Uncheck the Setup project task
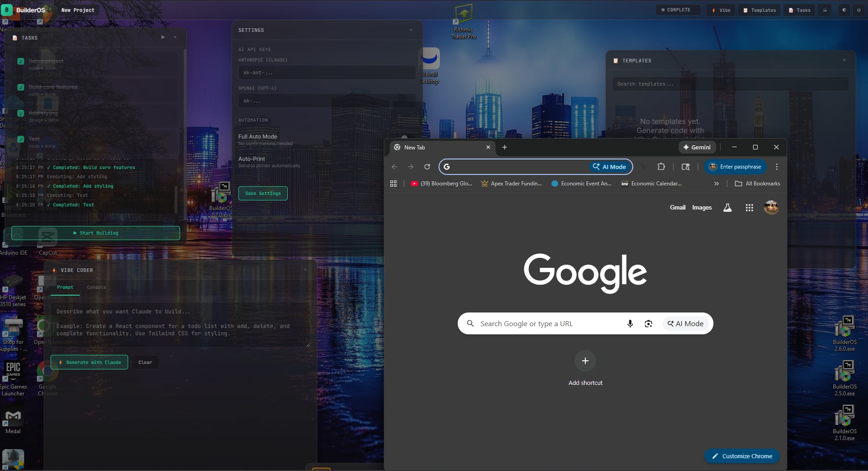 click(x=21, y=61)
